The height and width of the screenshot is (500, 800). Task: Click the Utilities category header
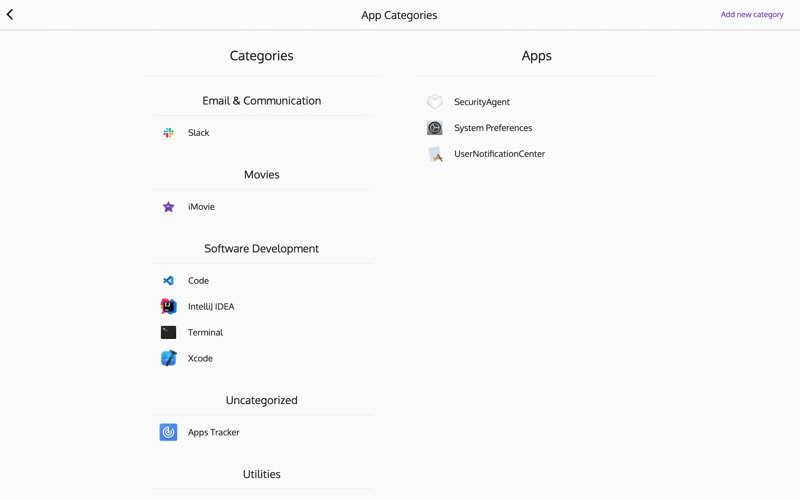click(x=262, y=474)
